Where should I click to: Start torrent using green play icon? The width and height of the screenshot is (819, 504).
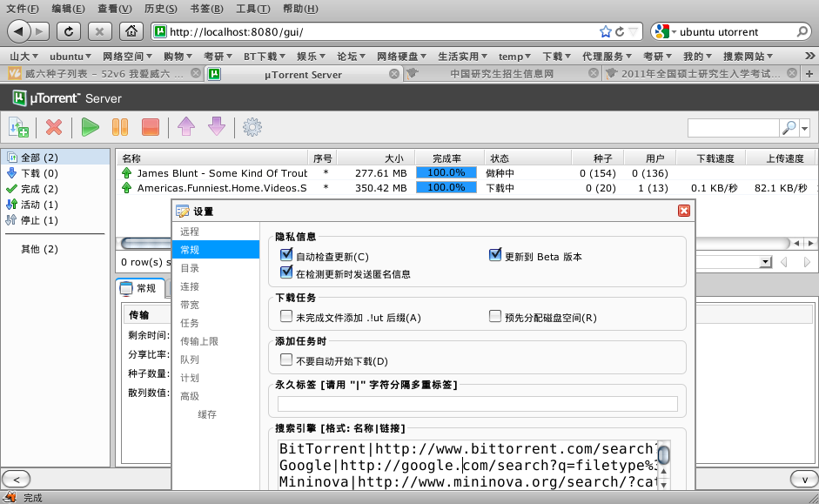coord(90,127)
